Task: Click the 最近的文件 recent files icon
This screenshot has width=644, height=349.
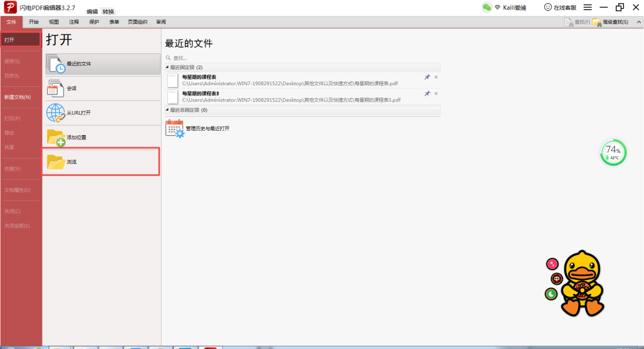Action: coord(56,64)
